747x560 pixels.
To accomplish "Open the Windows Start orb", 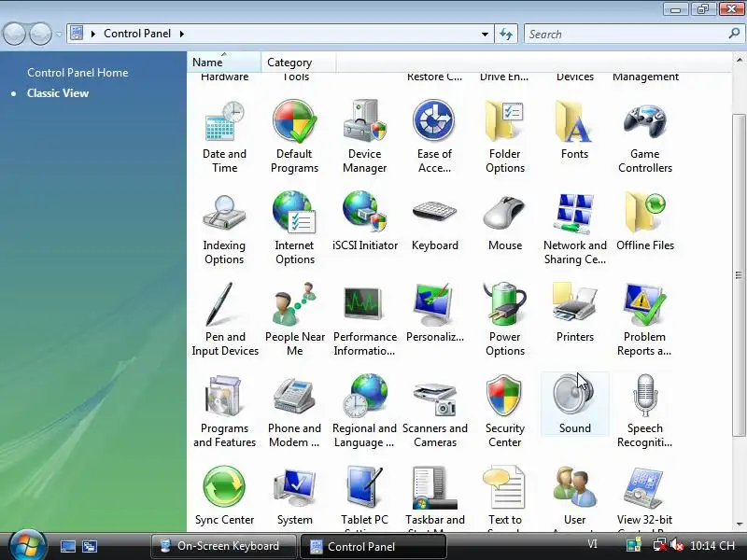I will 28,544.
